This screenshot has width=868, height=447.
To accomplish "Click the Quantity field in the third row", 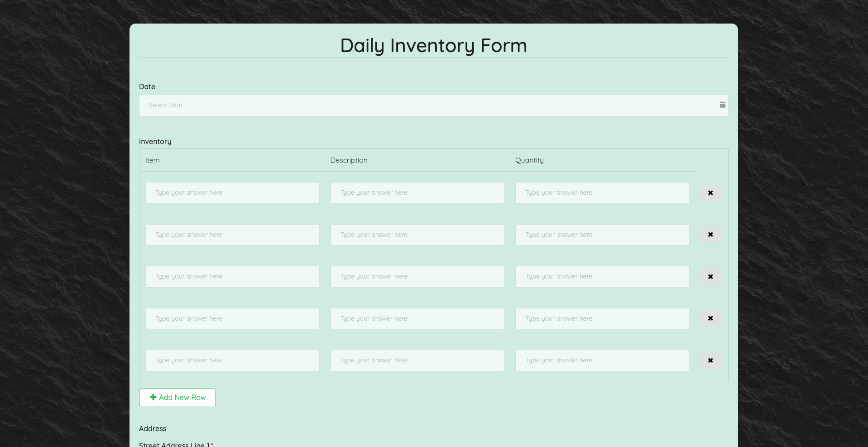I will coord(602,276).
